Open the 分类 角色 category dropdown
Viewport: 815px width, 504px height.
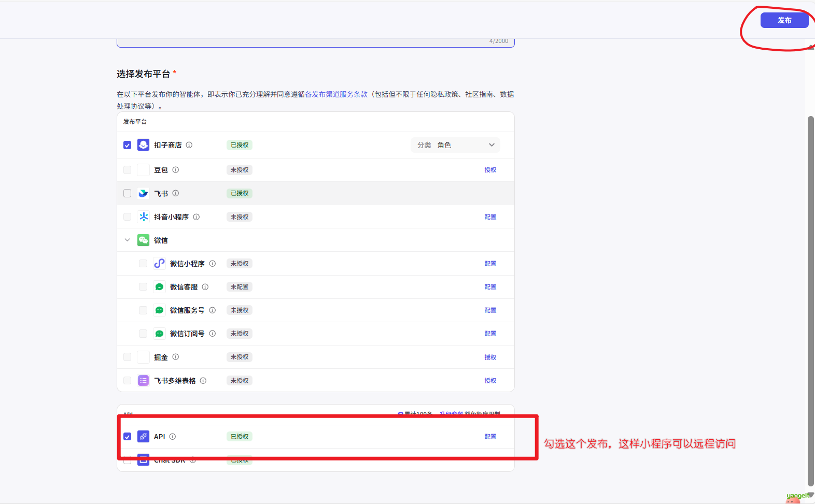[455, 145]
